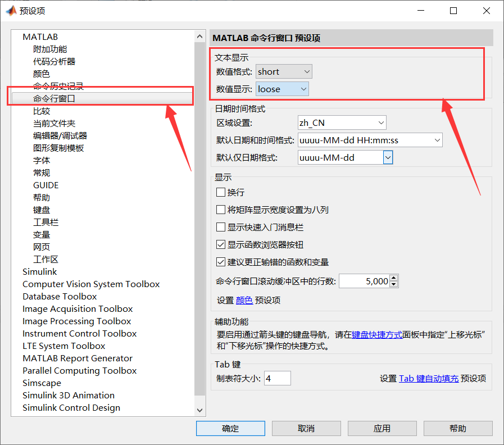Click the 取消 button
This screenshot has width=504, height=445.
tap(306, 428)
